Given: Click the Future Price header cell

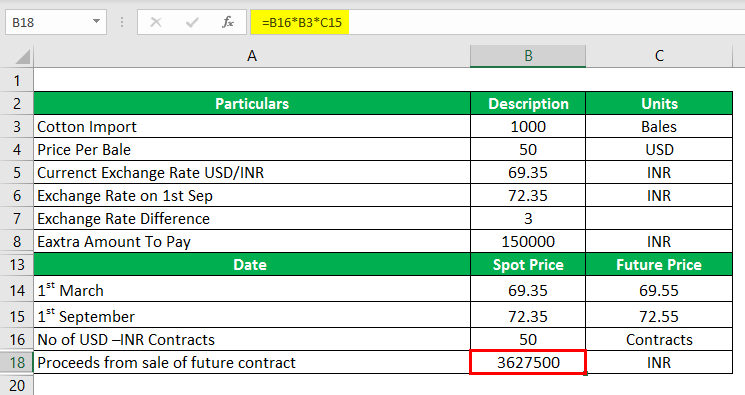Looking at the screenshot, I should 659,264.
